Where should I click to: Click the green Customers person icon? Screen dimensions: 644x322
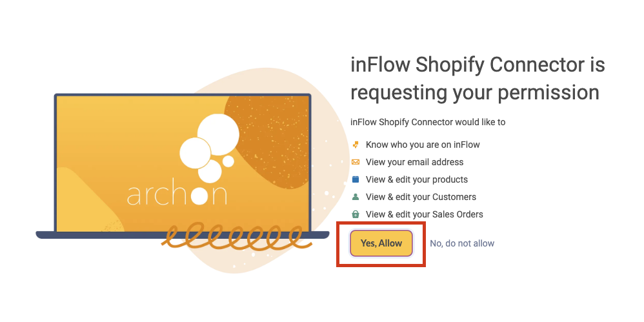356,197
